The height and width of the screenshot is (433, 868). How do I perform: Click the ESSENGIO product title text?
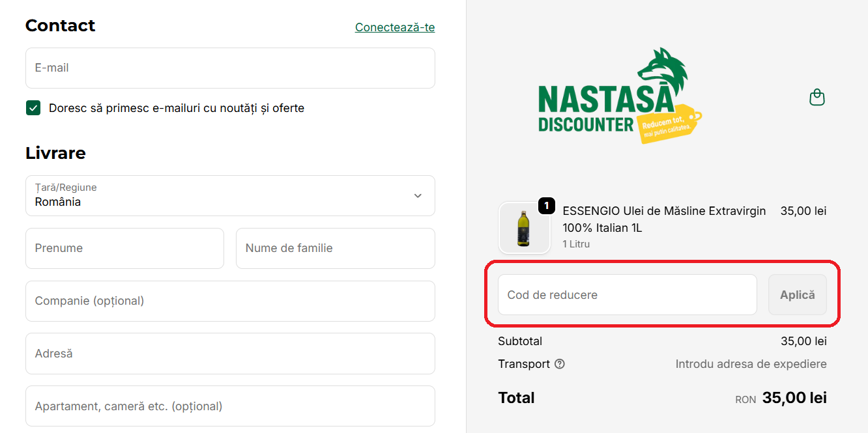click(x=664, y=219)
